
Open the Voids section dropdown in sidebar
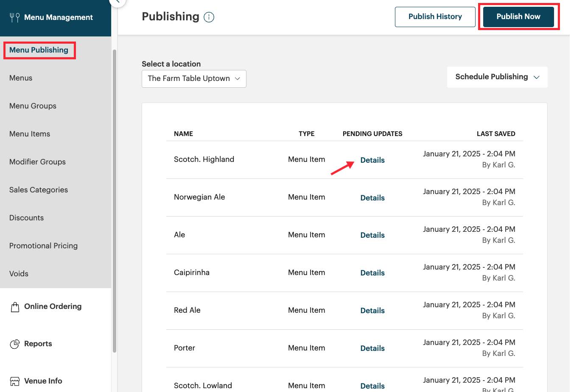click(x=18, y=273)
